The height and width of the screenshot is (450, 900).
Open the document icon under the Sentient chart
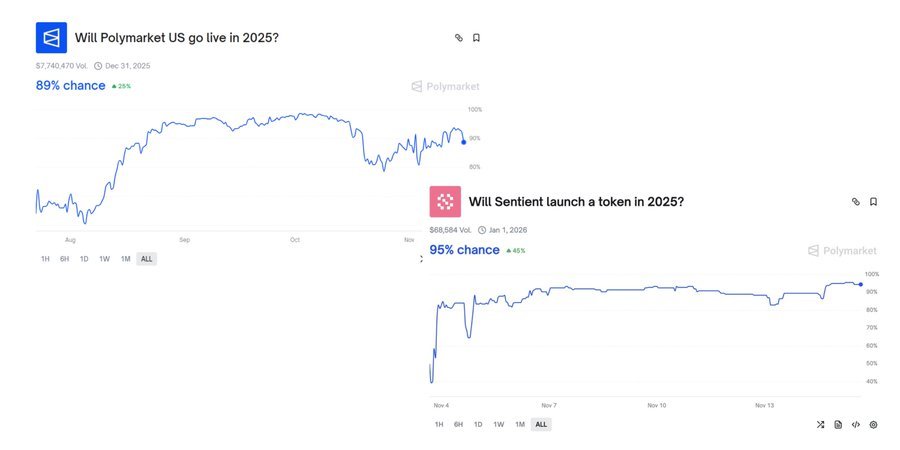pyautogui.click(x=838, y=424)
